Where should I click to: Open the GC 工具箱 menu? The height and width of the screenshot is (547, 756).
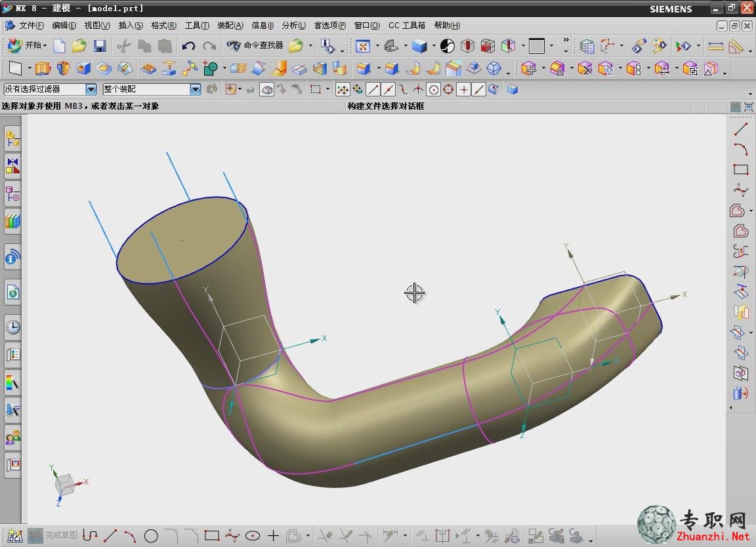(407, 26)
